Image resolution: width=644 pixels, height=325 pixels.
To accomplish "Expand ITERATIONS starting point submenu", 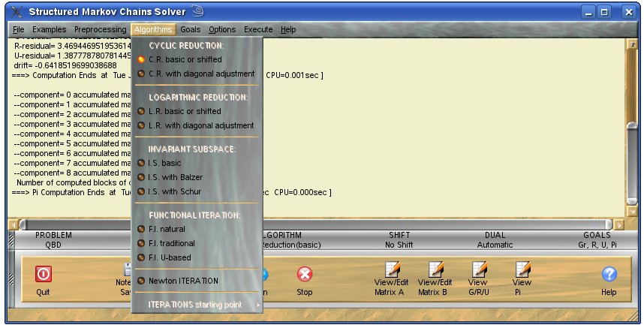I will click(197, 305).
